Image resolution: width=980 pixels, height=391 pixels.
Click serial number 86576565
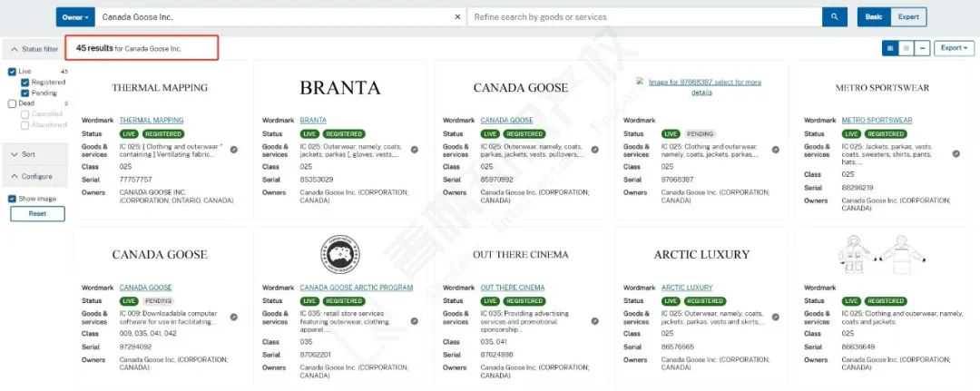(678, 347)
